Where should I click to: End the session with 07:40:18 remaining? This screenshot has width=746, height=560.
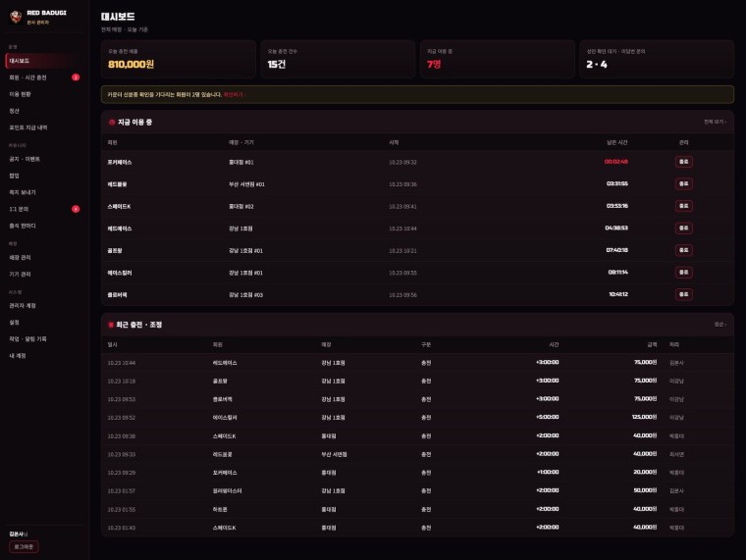[684, 250]
